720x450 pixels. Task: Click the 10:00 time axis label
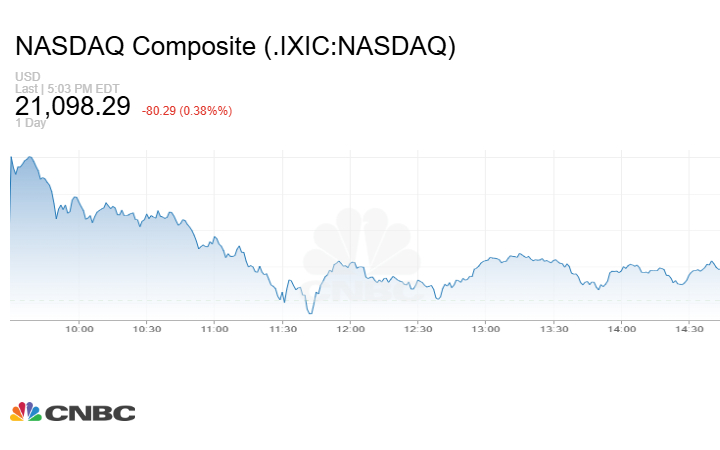click(x=79, y=329)
